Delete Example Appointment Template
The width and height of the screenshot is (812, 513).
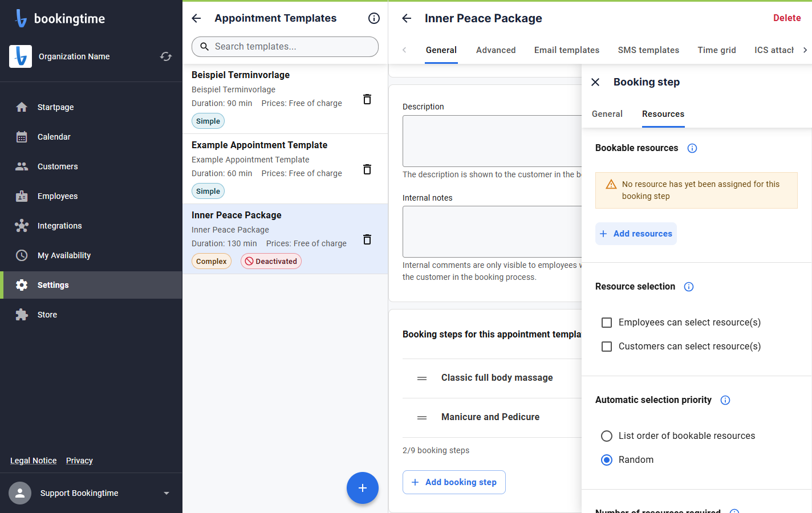pos(367,169)
